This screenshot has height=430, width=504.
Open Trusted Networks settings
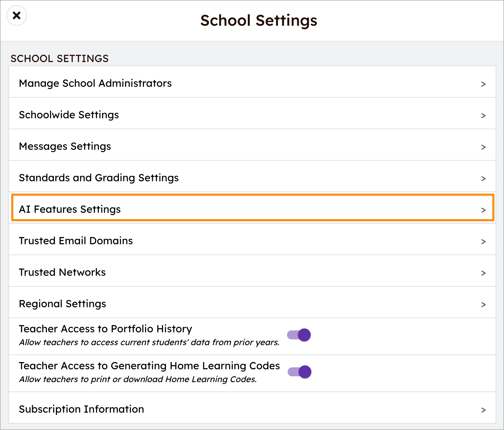(62, 272)
